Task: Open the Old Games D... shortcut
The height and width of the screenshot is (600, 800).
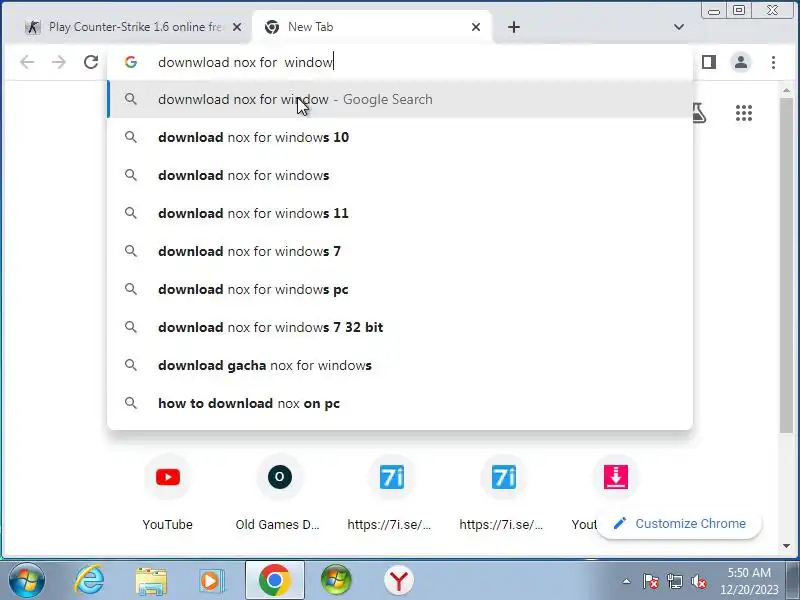Action: pos(280,493)
